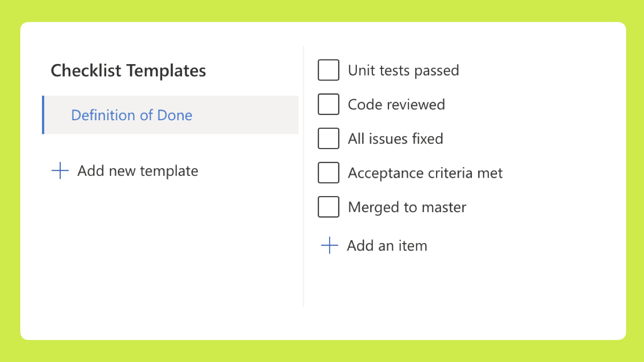Click the Definition of Done text link
Screen dimensions: 644x362
(x=132, y=115)
